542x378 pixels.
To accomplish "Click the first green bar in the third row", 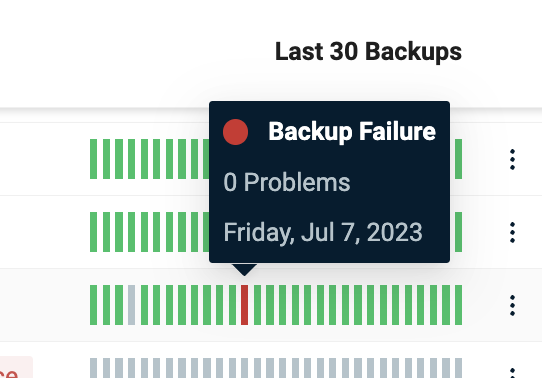I will tap(93, 305).
